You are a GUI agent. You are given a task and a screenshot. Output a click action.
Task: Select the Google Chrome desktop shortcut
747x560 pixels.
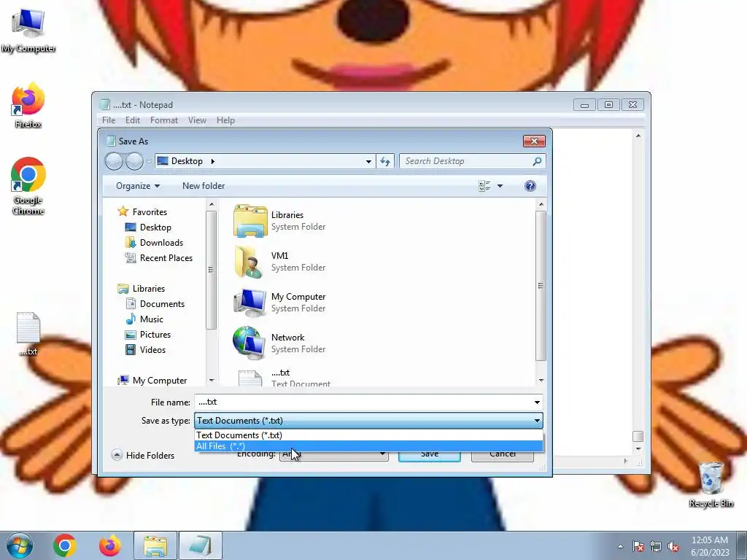[28, 186]
